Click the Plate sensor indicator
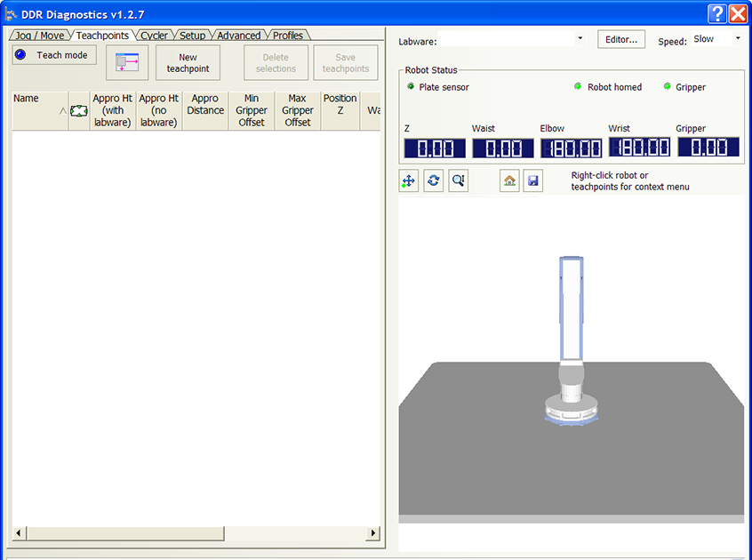Screen dimensions: 752x560 [412, 87]
